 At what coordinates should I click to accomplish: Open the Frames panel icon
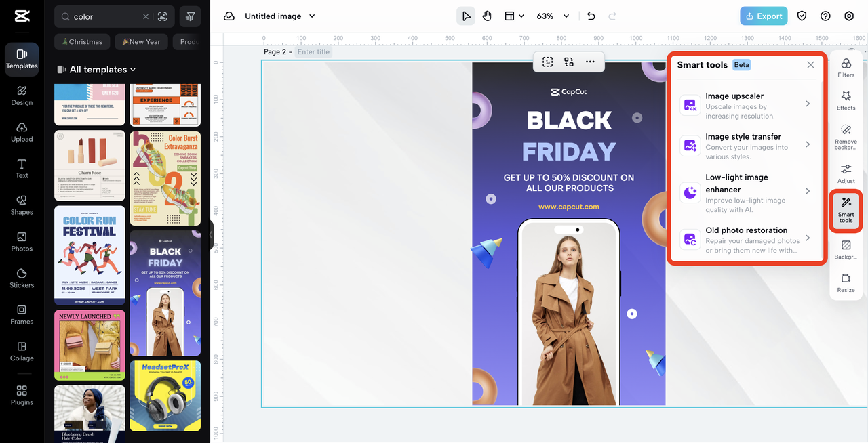[22, 315]
